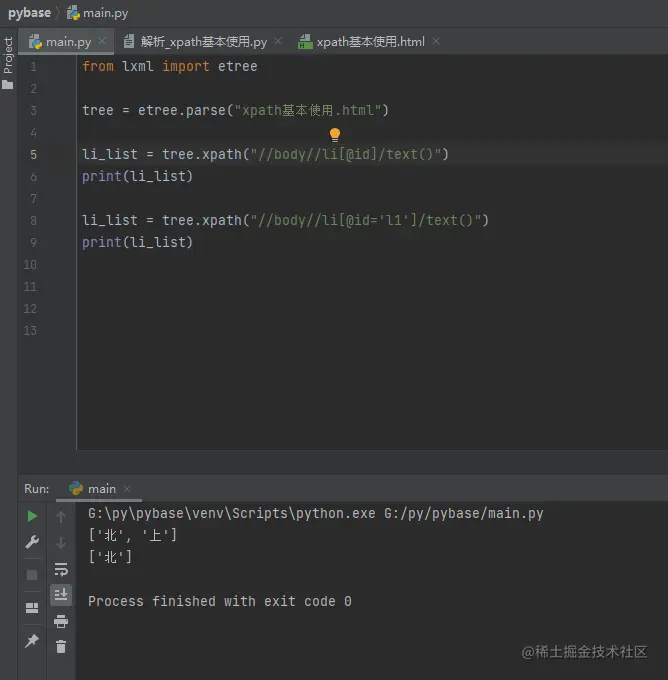668x680 pixels.
Task: Click the main.py breadcrumb
Action: coord(97,13)
